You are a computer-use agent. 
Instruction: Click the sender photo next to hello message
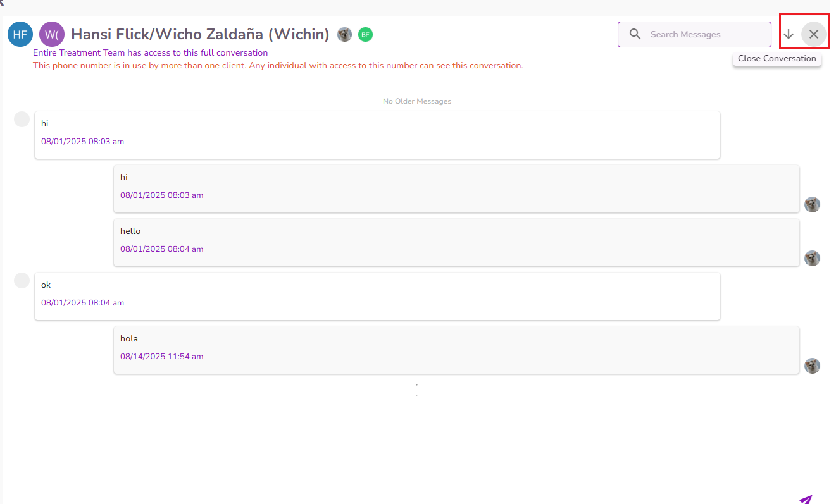pyautogui.click(x=812, y=258)
